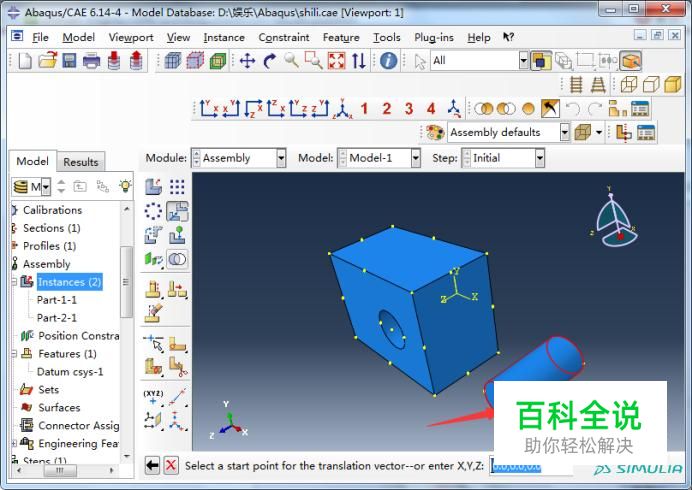Screen dimensions: 692x490
Task: Click the cancel X button in prompt area
Action: [171, 465]
